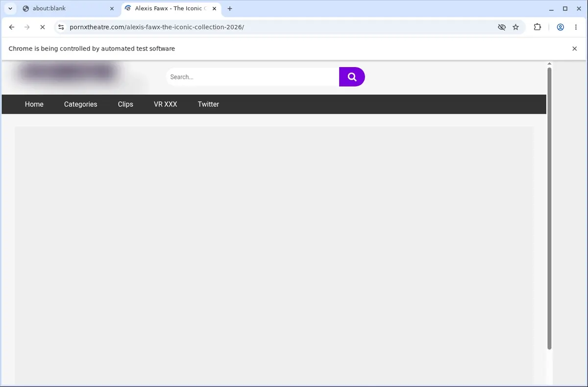
Task: Open the Chrome profile icon
Action: pyautogui.click(x=560, y=27)
